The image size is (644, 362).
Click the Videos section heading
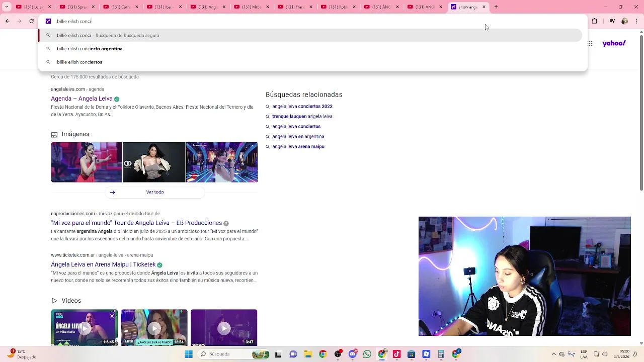[x=71, y=301]
